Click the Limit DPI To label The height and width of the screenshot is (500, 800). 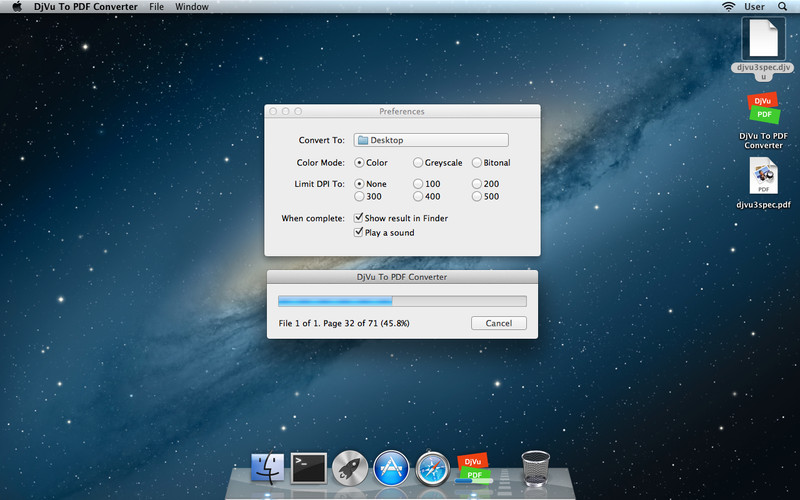click(319, 184)
